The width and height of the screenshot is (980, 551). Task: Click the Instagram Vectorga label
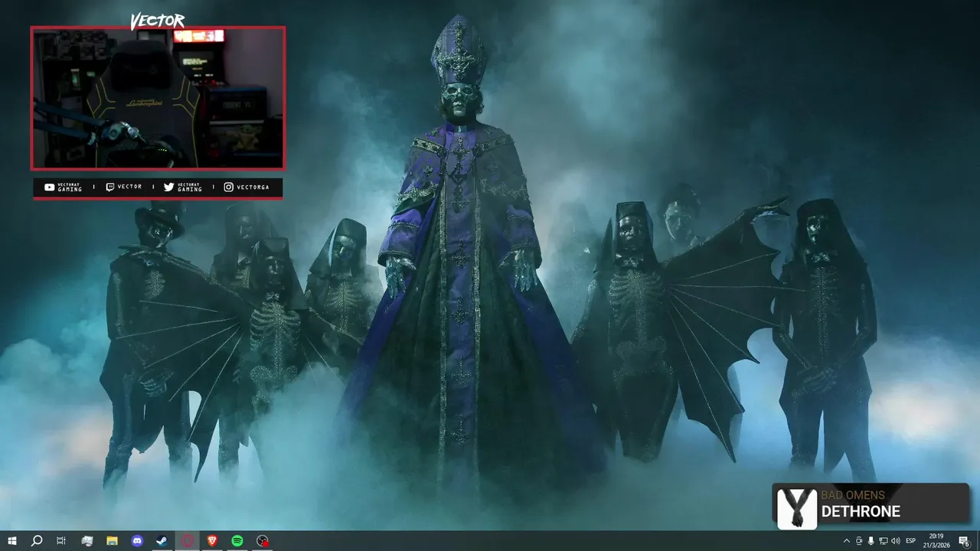247,187
